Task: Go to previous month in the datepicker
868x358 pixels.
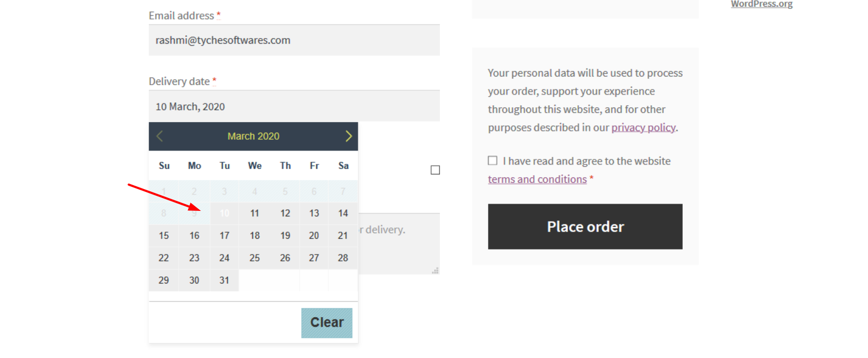Action: 159,136
